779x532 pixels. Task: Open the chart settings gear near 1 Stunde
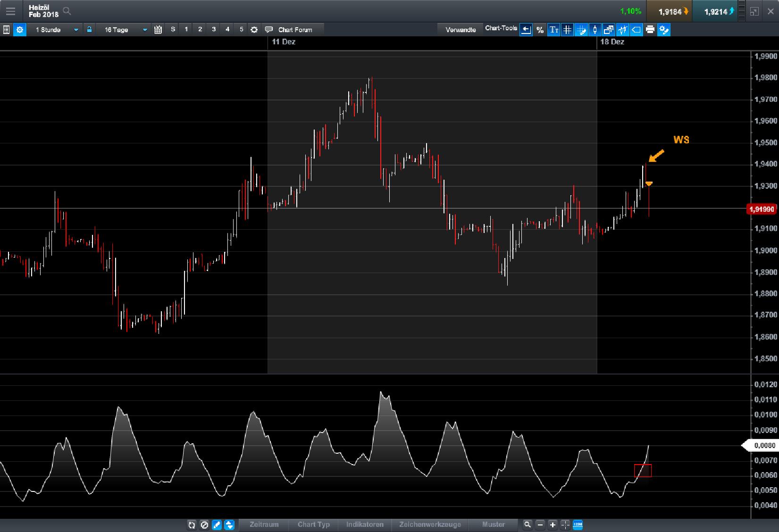(x=20, y=29)
